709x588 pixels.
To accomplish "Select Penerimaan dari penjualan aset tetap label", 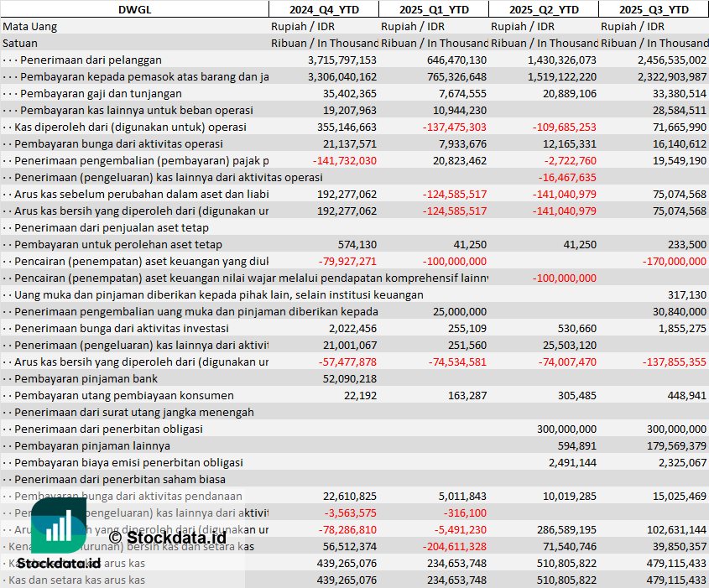I will [x=112, y=228].
